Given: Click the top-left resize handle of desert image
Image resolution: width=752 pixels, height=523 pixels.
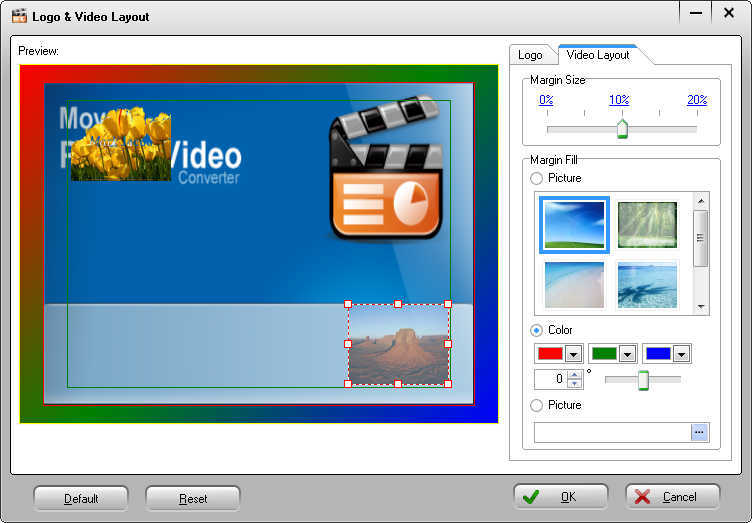Looking at the screenshot, I should (x=348, y=304).
